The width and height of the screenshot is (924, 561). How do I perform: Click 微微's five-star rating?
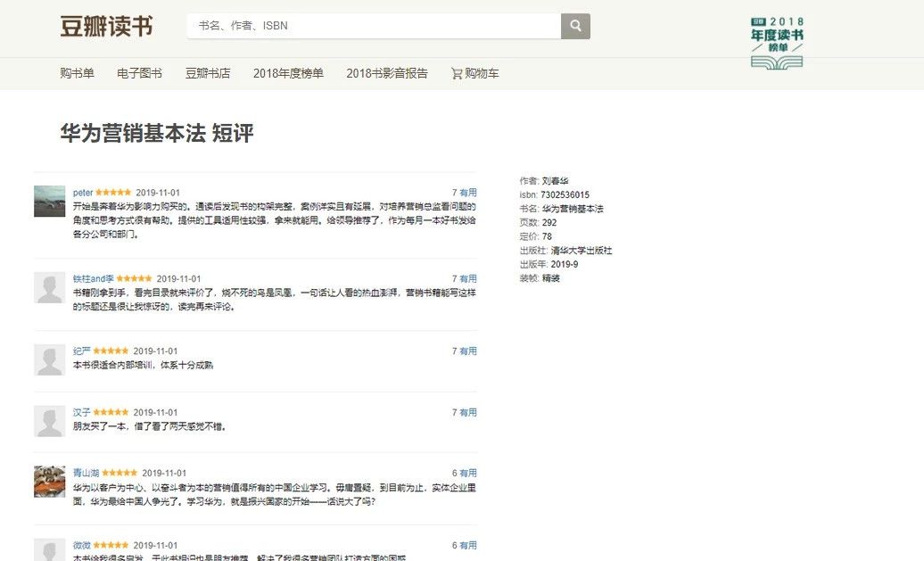coord(111,545)
